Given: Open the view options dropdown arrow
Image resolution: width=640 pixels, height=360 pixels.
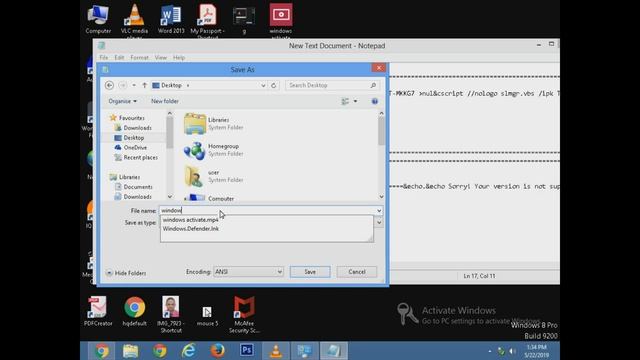Looking at the screenshot, I should [x=355, y=101].
